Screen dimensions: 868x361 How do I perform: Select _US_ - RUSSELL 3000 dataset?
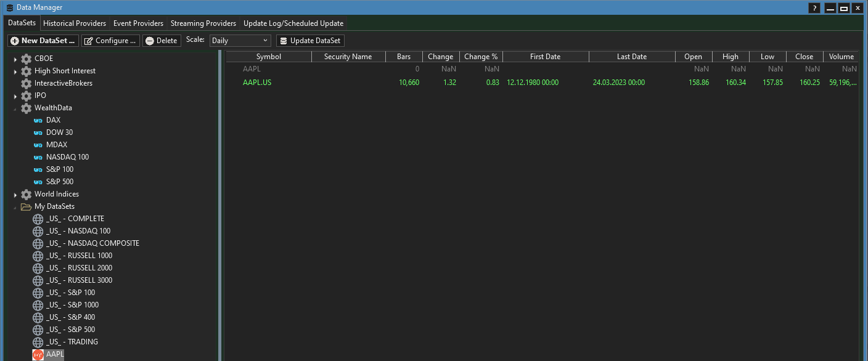(79, 280)
